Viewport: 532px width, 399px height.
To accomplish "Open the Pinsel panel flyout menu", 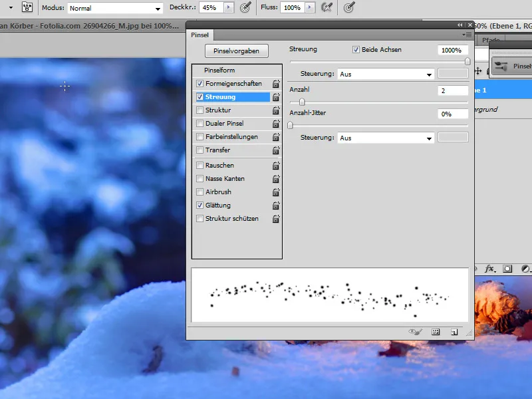I will (x=467, y=35).
